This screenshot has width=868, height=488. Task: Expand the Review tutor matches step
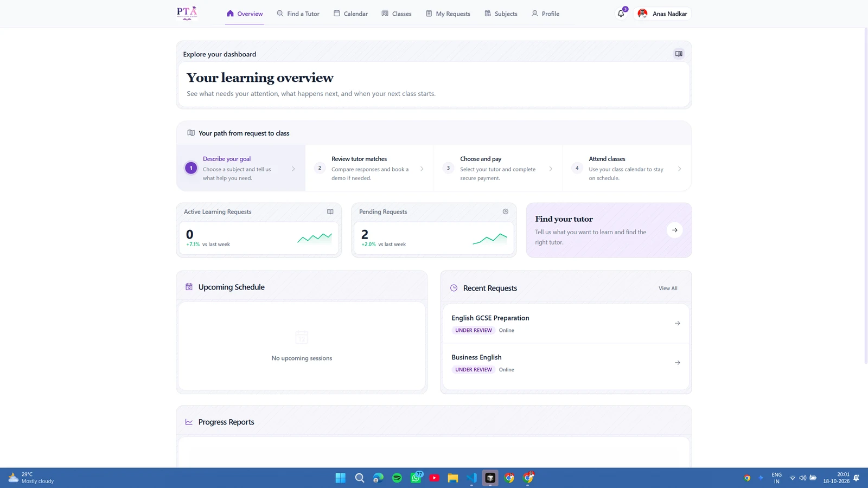click(x=369, y=168)
